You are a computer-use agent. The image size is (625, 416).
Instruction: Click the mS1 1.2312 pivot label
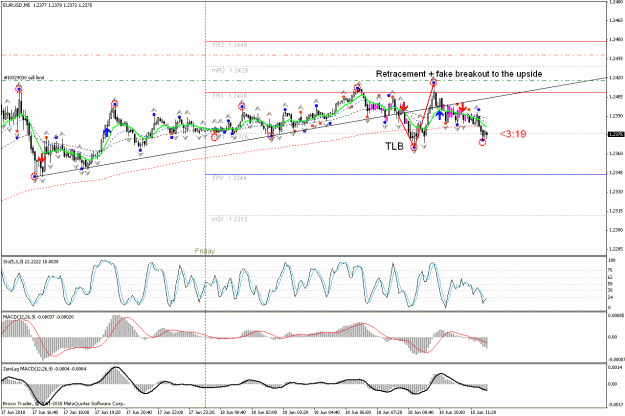click(230, 219)
